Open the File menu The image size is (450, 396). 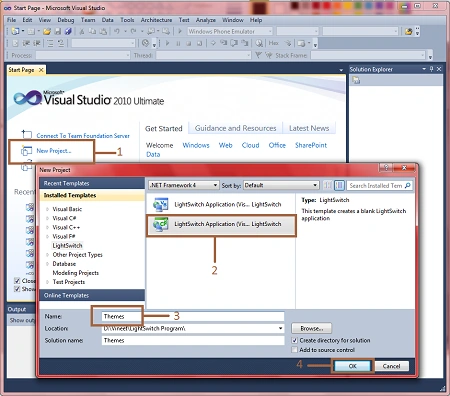[11, 20]
